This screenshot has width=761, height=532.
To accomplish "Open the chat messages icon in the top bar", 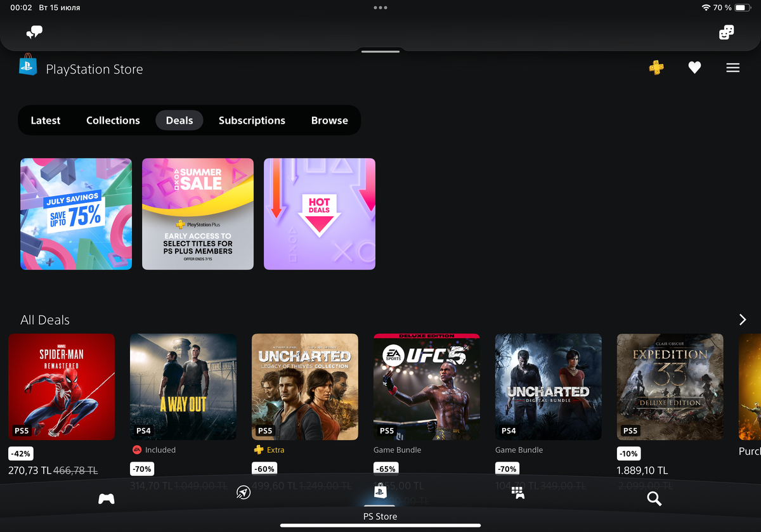I will point(34,32).
